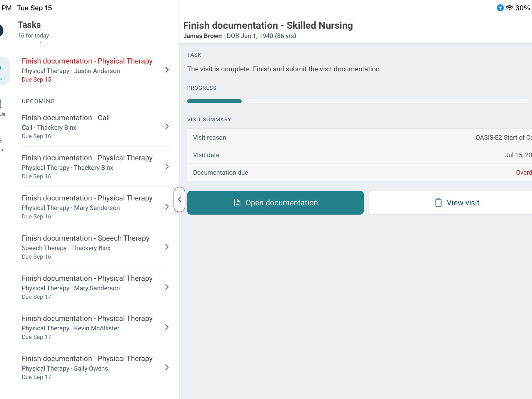
Task: Open chevron for Kevin McAllister task
Action: (x=167, y=327)
